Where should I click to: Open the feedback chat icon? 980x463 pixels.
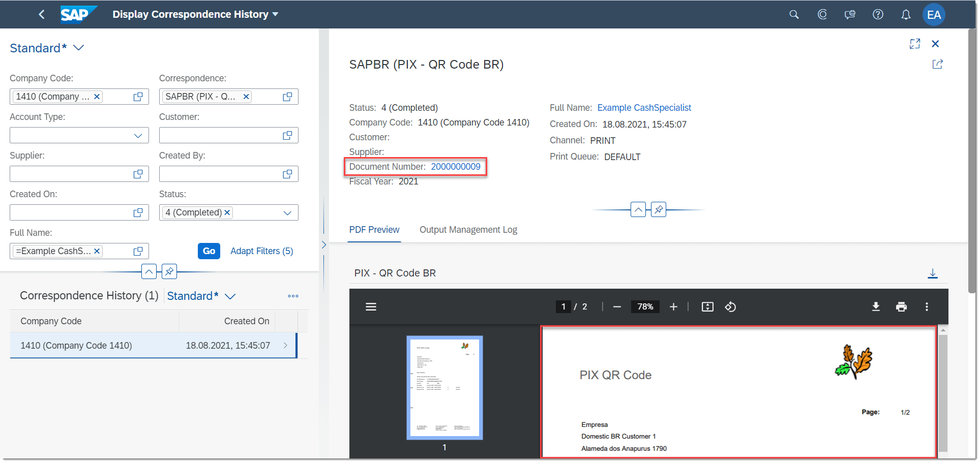click(850, 14)
